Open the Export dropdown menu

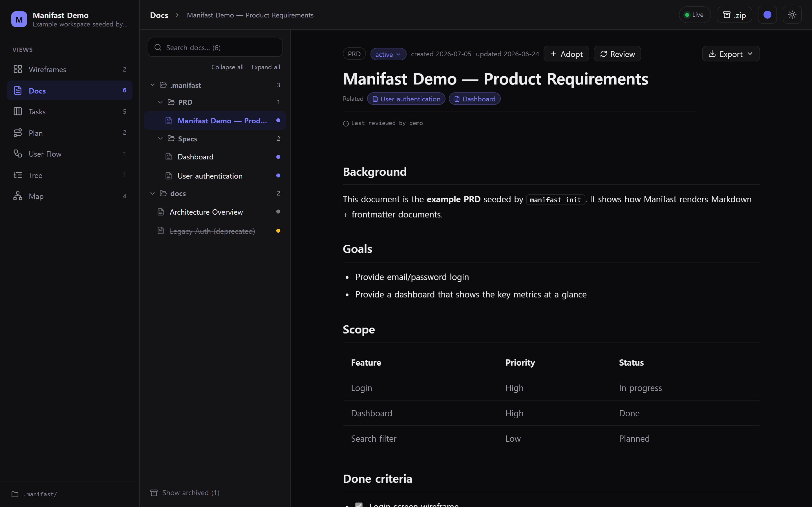point(731,54)
